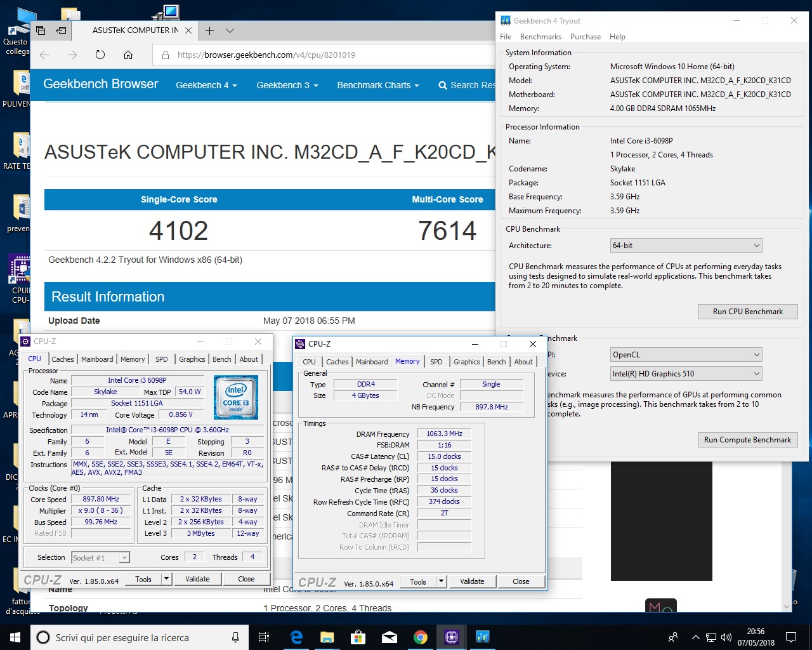Image resolution: width=812 pixels, height=650 pixels.
Task: Open the Geekbench Browser home link
Action: (100, 84)
